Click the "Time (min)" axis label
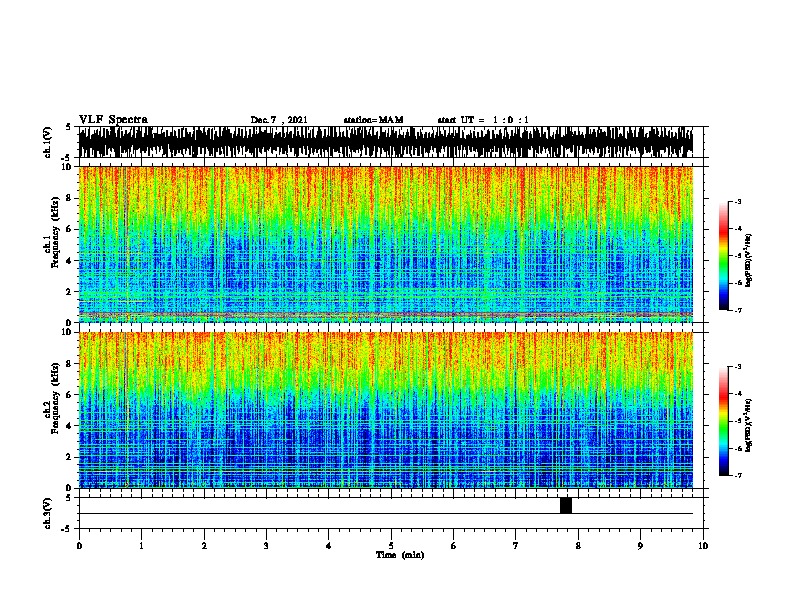 click(400, 555)
